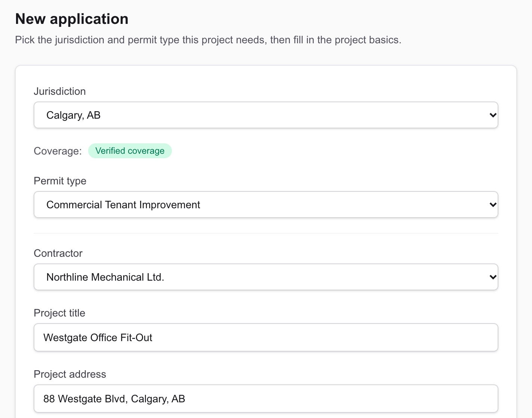Viewport: 532px width, 418px height.
Task: Select the New application heading text
Action: pyautogui.click(x=72, y=19)
